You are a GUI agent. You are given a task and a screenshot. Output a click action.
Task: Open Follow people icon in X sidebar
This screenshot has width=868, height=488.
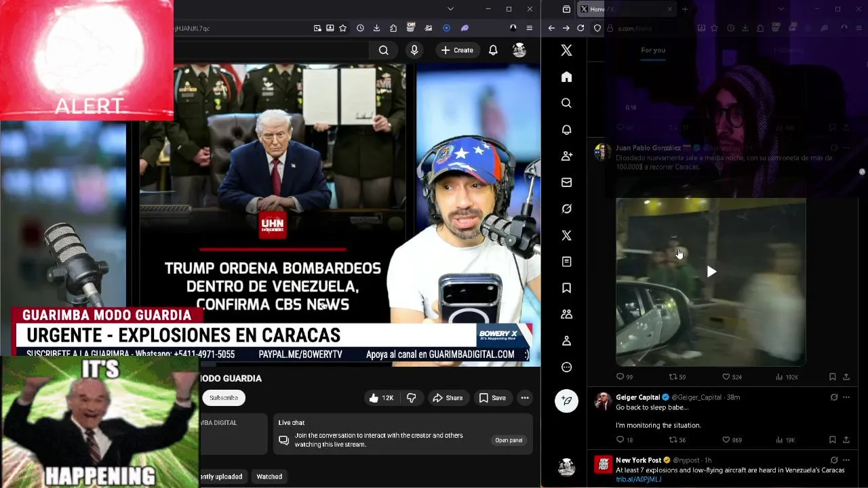tap(566, 156)
